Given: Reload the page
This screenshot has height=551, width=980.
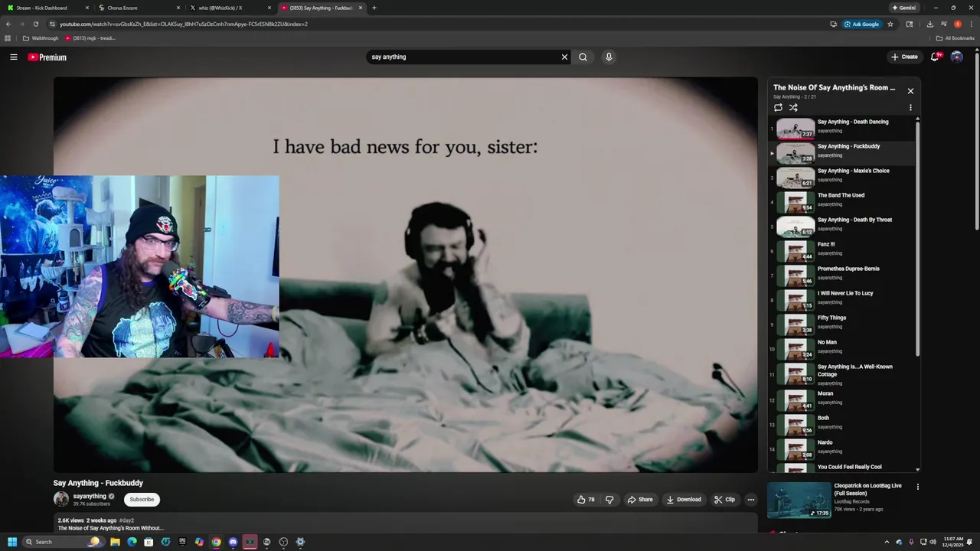Looking at the screenshot, I should pos(35,24).
